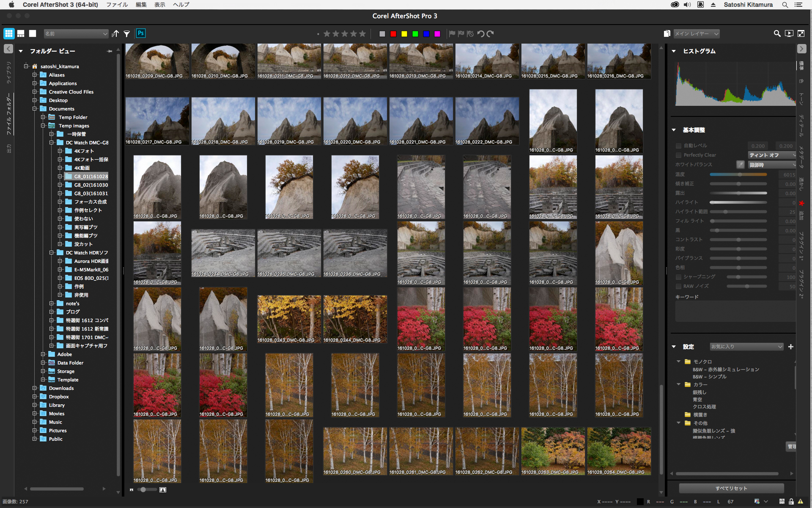Enable the 自動レベル checkbox
812x508 pixels.
tap(679, 146)
